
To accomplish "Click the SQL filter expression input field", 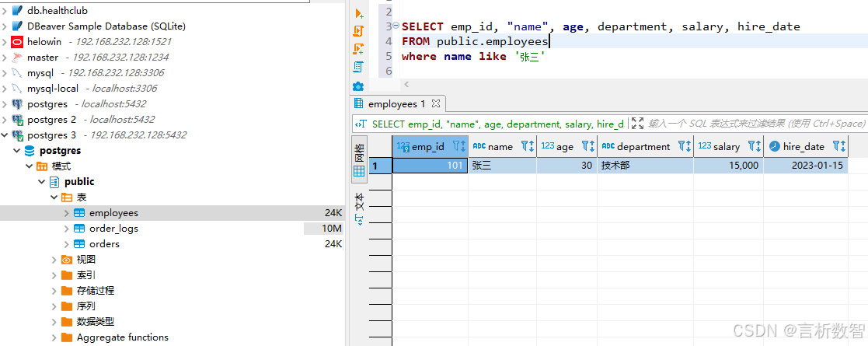I will coord(756,124).
